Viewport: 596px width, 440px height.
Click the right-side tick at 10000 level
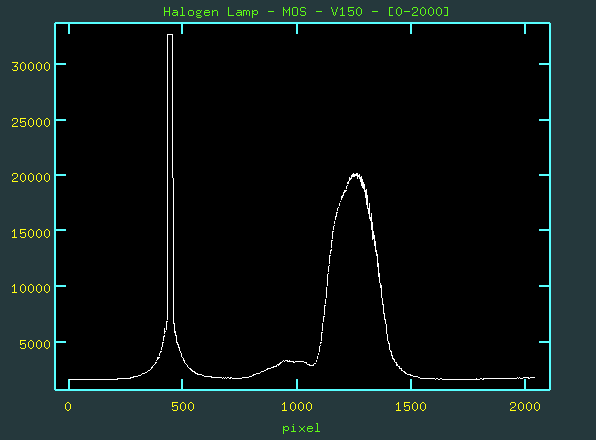(544, 286)
